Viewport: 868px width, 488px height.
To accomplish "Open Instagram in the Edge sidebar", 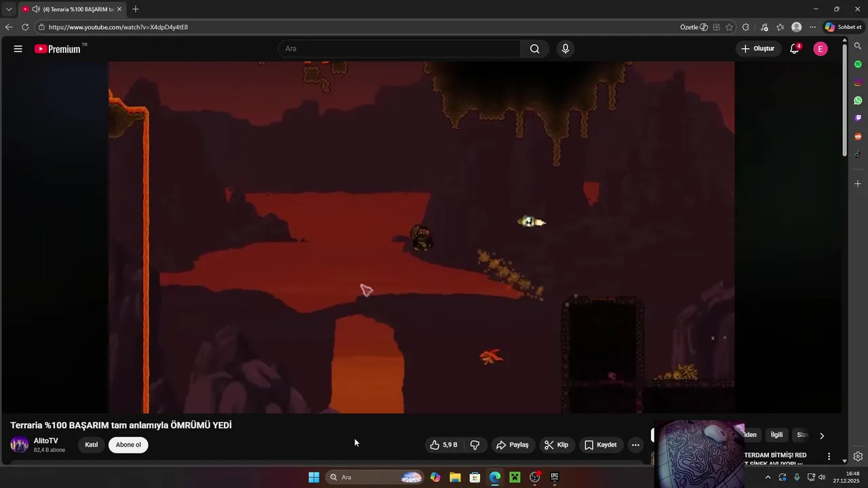I will pyautogui.click(x=858, y=82).
